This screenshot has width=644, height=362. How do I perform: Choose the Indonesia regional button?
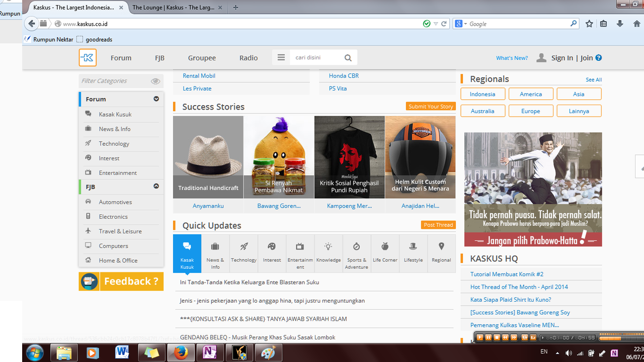[482, 94]
